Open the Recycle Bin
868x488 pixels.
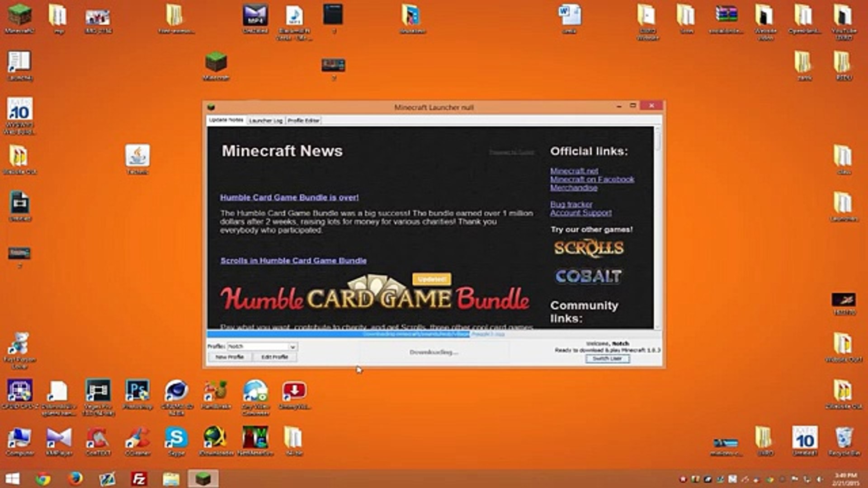tap(844, 437)
